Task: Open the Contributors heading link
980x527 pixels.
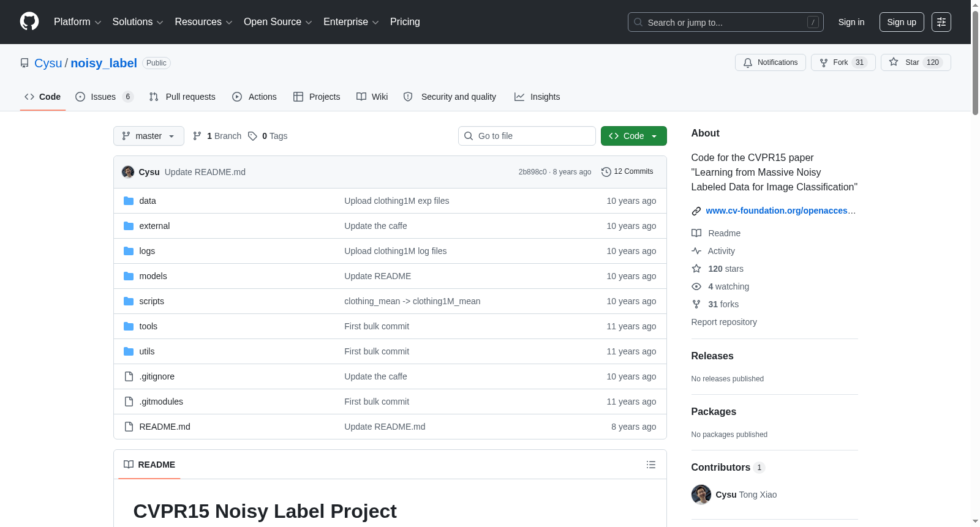Action: coord(728,468)
